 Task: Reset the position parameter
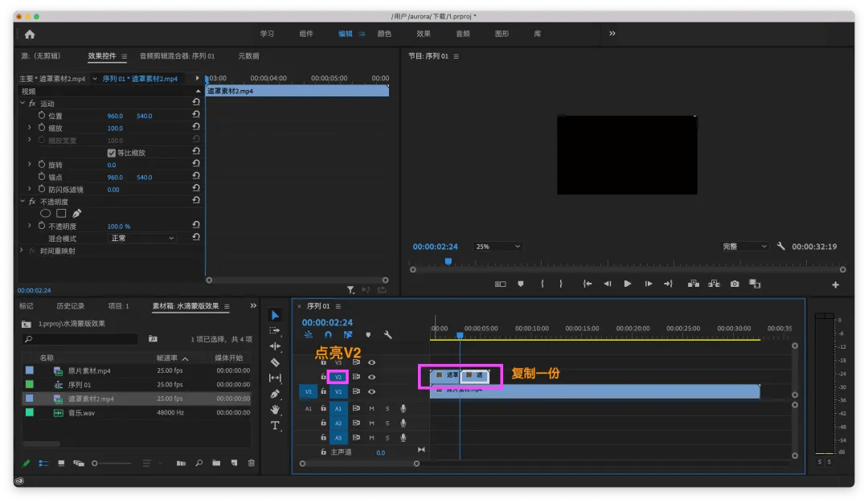coord(196,114)
